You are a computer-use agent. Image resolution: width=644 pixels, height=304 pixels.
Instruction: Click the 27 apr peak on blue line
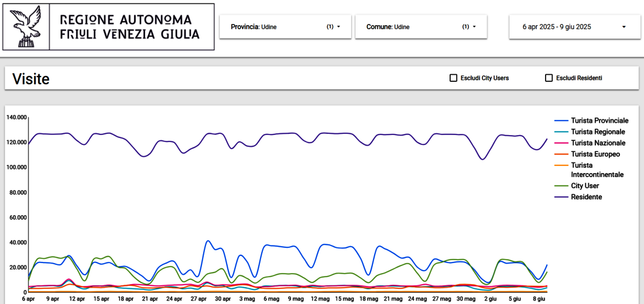[208, 241]
